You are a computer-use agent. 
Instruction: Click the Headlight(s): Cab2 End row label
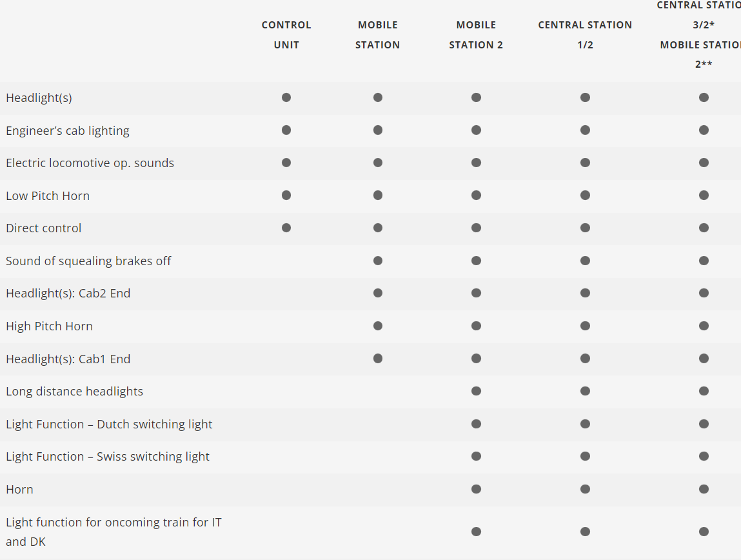click(68, 294)
